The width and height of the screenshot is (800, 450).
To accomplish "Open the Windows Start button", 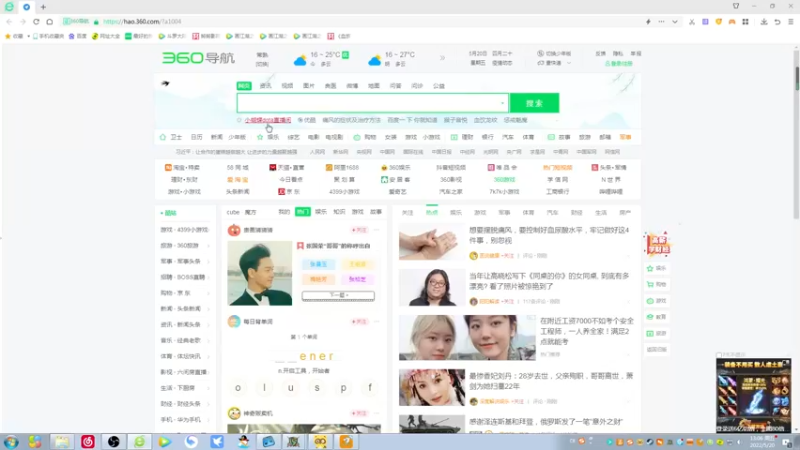I will tap(11, 441).
